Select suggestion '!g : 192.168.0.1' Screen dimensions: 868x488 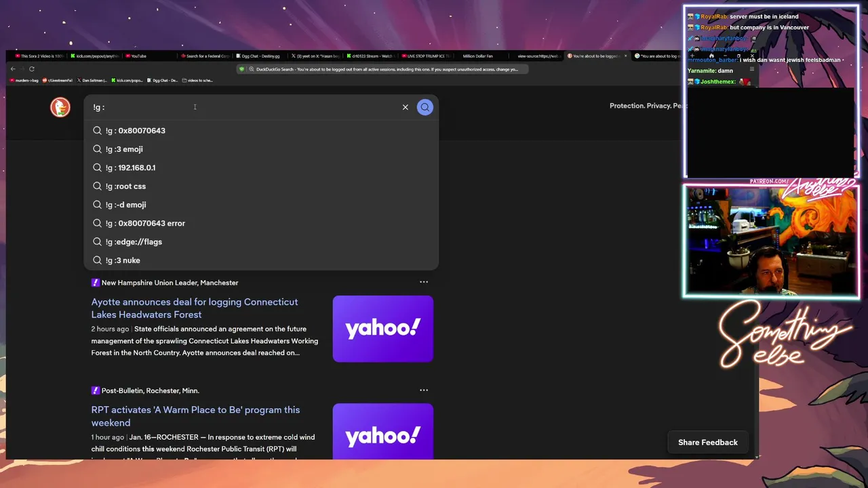coord(261,167)
